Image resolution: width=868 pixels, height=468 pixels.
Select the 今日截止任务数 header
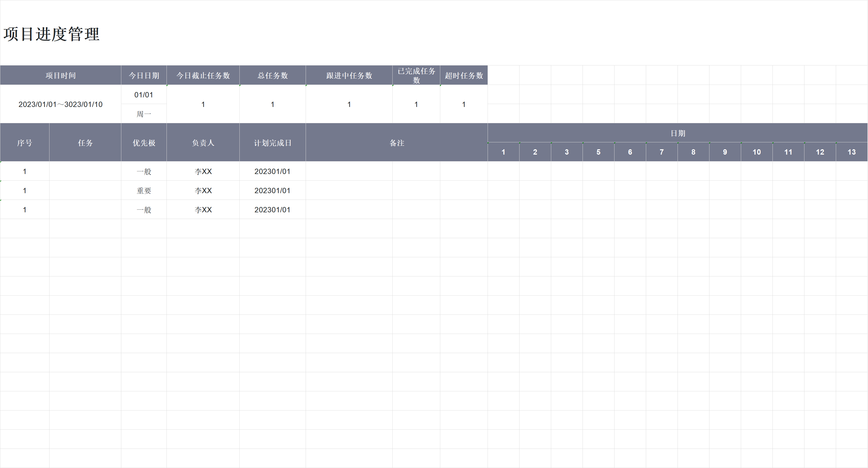tap(203, 76)
